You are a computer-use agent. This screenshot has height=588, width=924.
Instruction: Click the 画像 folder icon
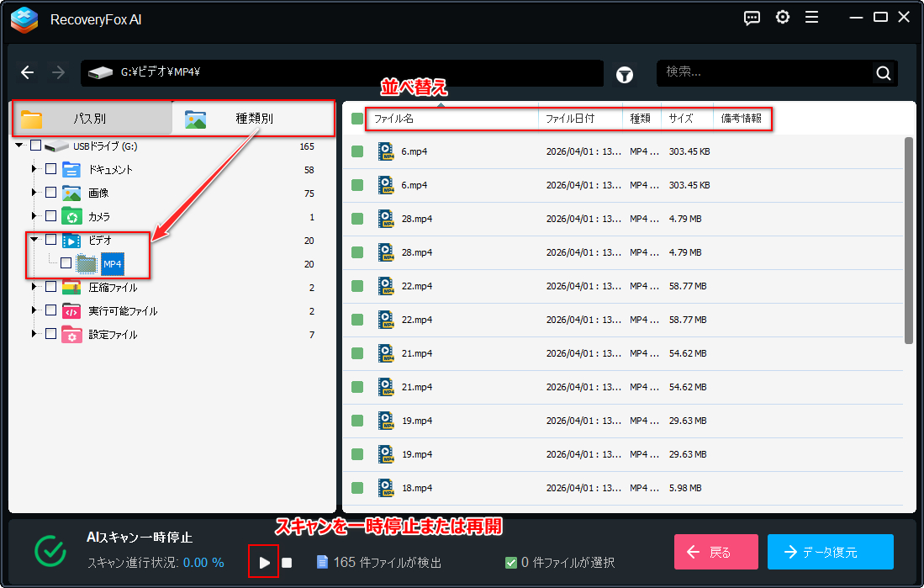[x=71, y=193]
